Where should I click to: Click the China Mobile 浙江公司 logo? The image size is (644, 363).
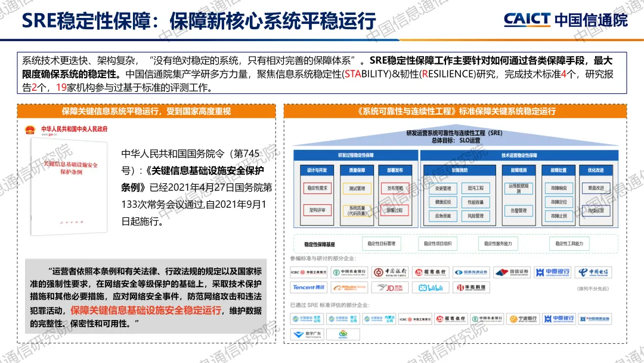pos(343,319)
